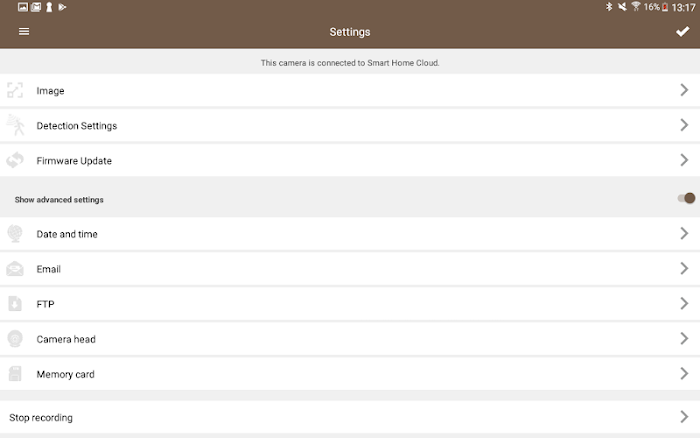This screenshot has width=700, height=438.
Task: Open the Firmware Update menu entry
Action: tap(350, 160)
